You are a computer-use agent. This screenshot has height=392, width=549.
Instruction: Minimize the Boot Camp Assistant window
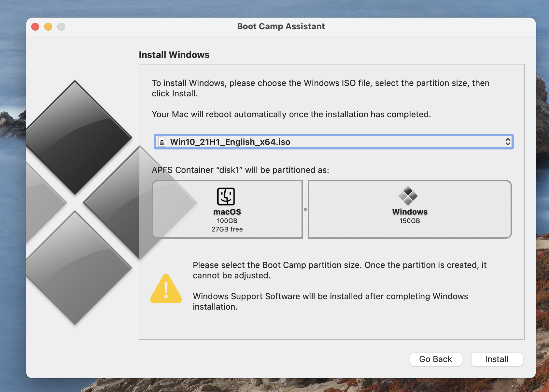click(48, 27)
